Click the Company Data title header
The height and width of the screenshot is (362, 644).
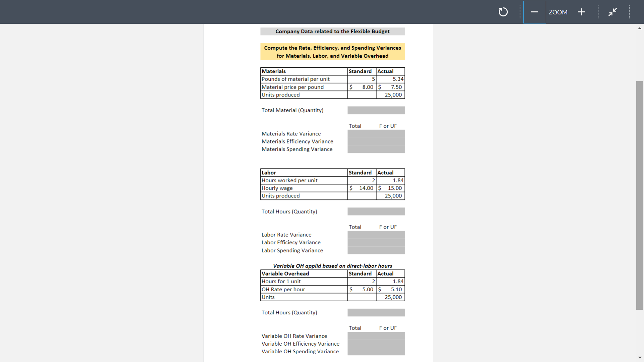tap(332, 32)
